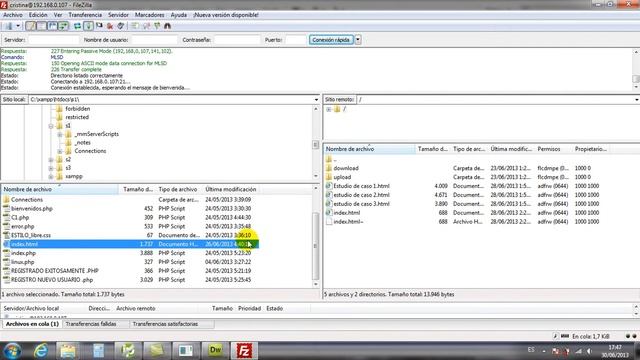640x360 pixels.
Task: Refresh the file and folder lists
Action: tap(77, 26)
